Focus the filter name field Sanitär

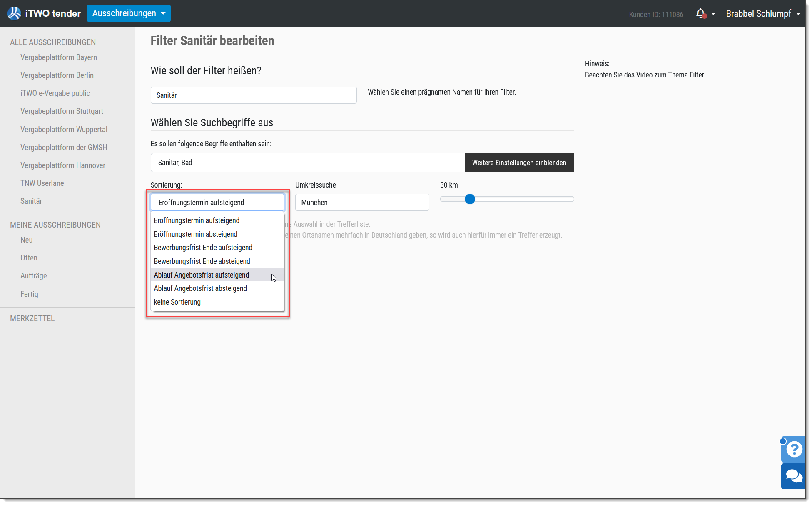[x=254, y=95]
